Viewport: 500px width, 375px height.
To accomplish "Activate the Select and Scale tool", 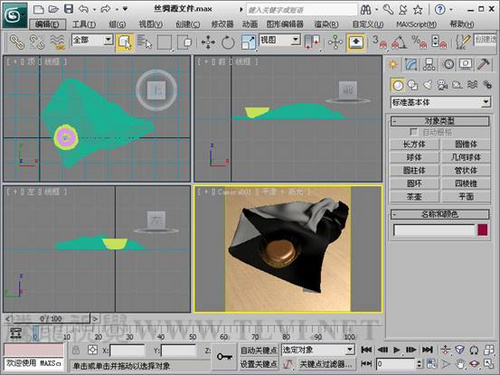I will point(248,43).
